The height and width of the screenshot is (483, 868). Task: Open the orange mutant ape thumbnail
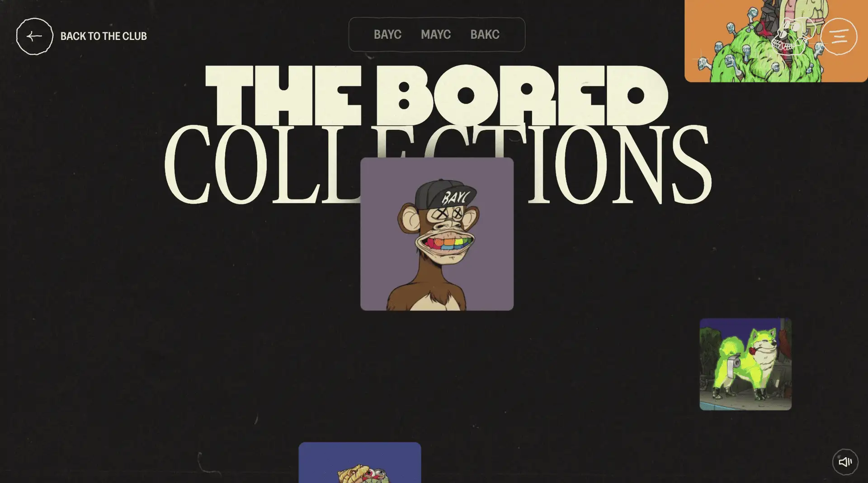[776, 41]
